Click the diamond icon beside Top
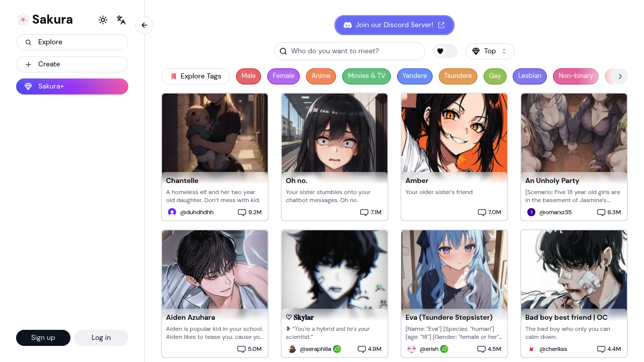This screenshot has height=362, width=644. pos(476,51)
